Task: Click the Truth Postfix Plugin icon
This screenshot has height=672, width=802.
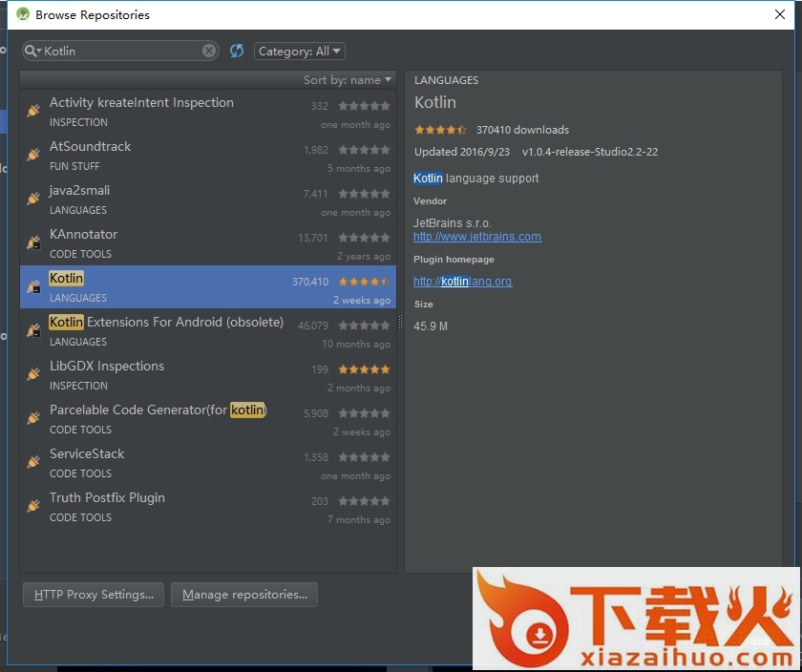Action: click(33, 506)
